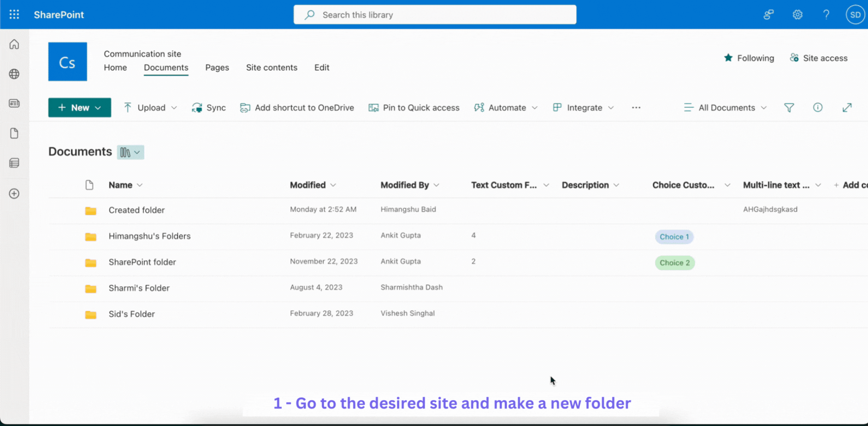Viewport: 868px width, 426px height.
Task: Open the details pane info icon
Action: [818, 107]
